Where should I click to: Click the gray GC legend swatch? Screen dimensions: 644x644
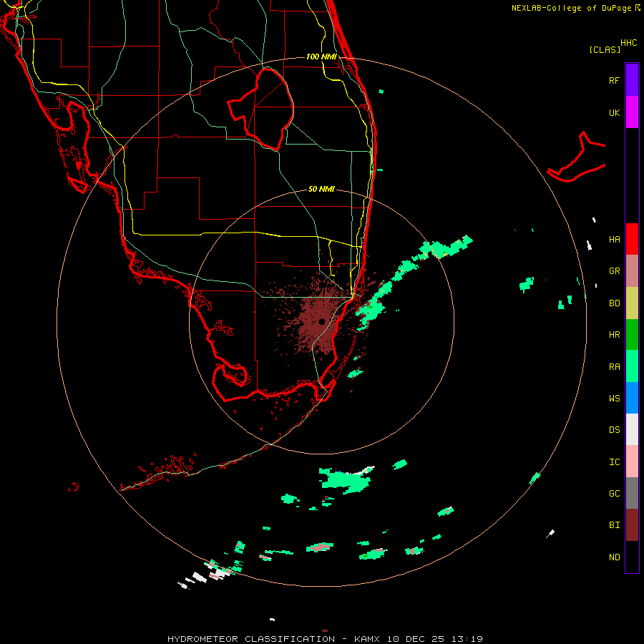(632, 493)
